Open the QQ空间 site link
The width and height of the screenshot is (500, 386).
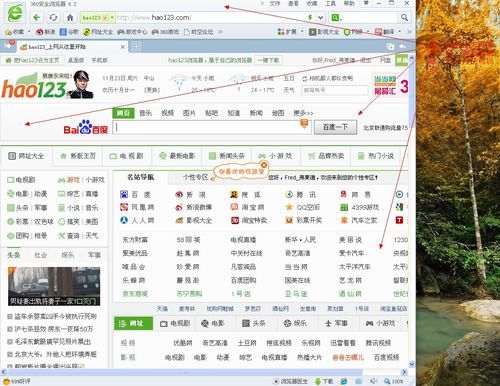coord(303,207)
